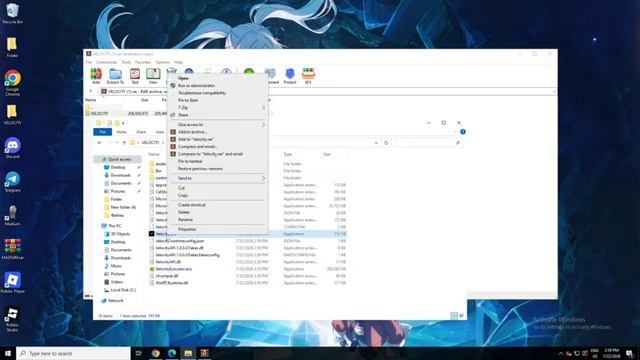Select VelocityExecutor.exe file row
The height and width of the screenshot is (360, 640).
coord(248,269)
